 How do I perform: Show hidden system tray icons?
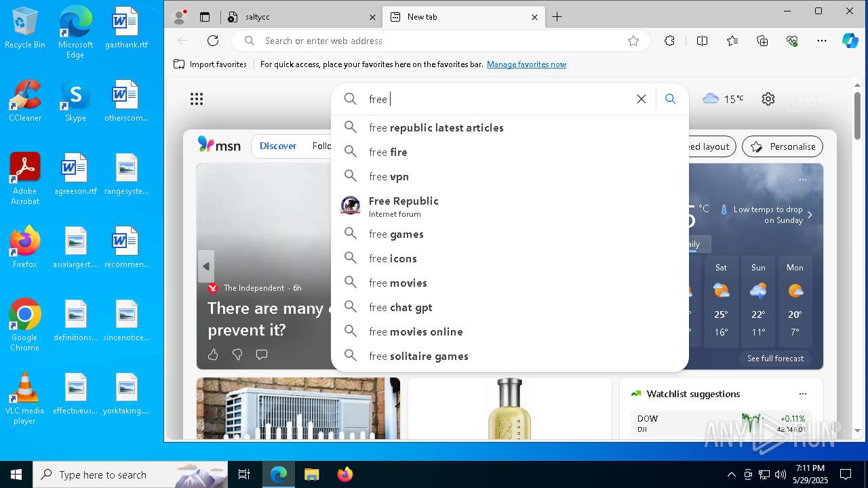[x=731, y=474]
